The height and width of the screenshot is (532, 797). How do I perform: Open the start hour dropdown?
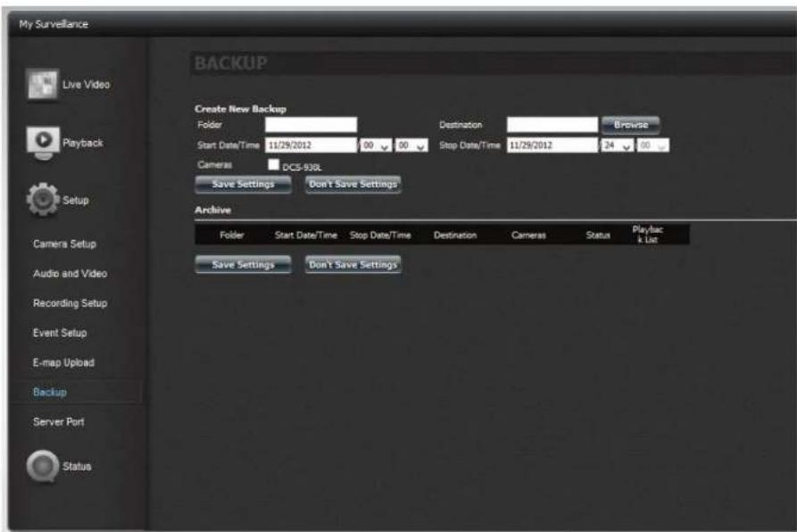376,145
